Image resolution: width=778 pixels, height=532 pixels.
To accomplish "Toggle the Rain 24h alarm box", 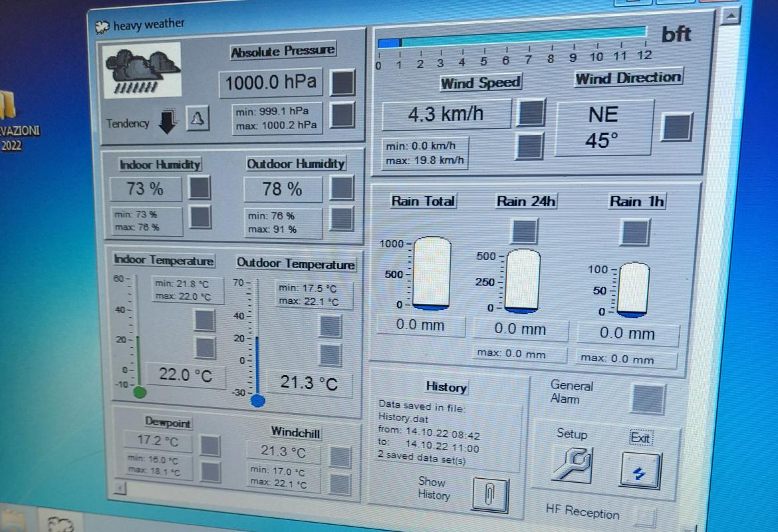I will 524,231.
